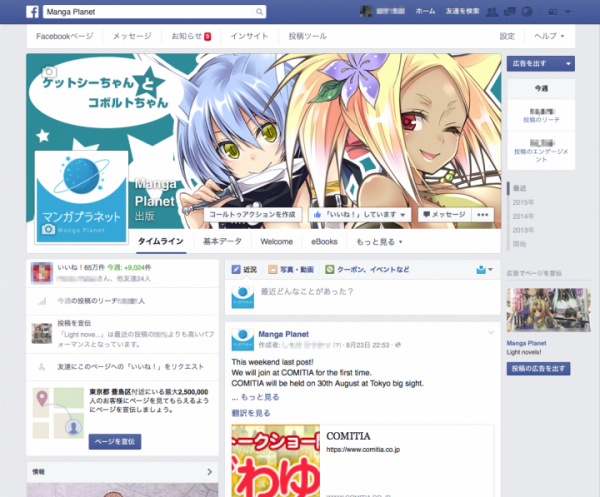Click the status pencil icon 近況
This screenshot has height=497, width=600.
point(236,270)
